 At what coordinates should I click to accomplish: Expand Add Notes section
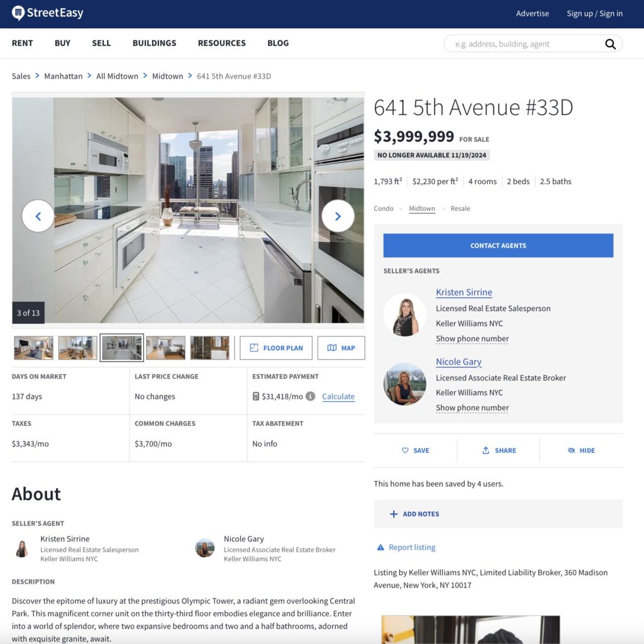pyautogui.click(x=414, y=514)
